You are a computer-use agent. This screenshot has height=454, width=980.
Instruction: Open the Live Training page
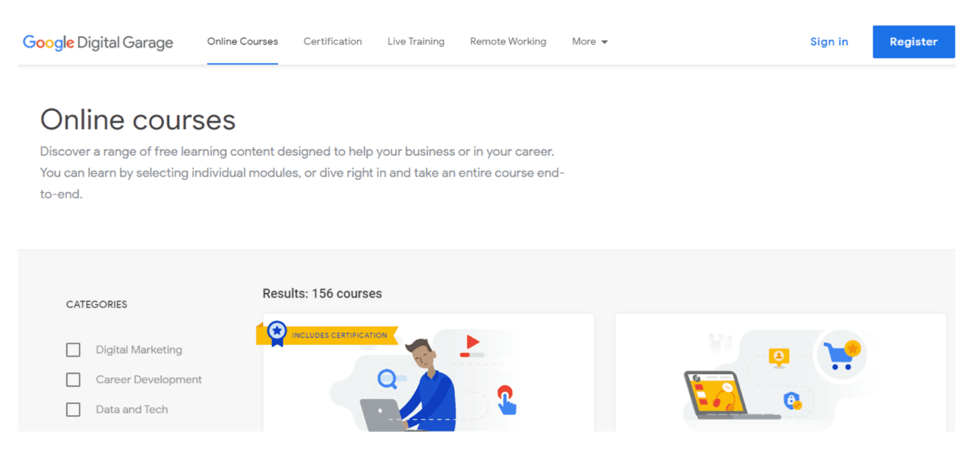pos(416,42)
